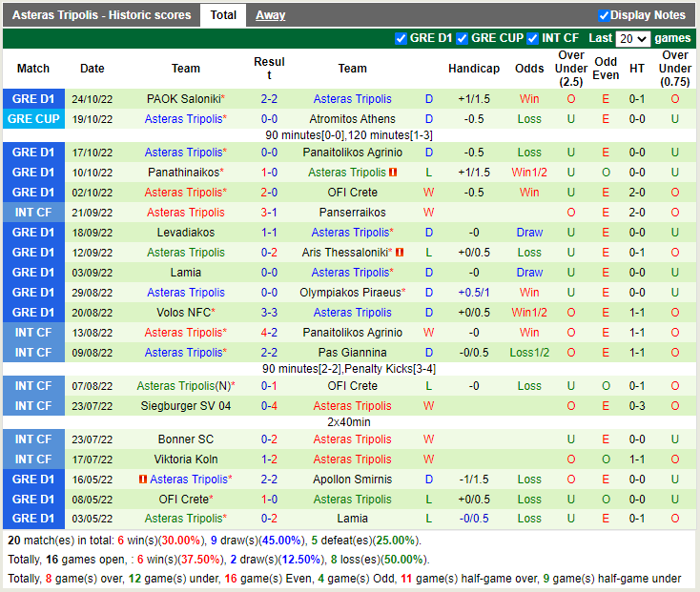The image size is (700, 592).
Task: Click the INT CF badge for Panserraikos match
Action: click(x=33, y=213)
